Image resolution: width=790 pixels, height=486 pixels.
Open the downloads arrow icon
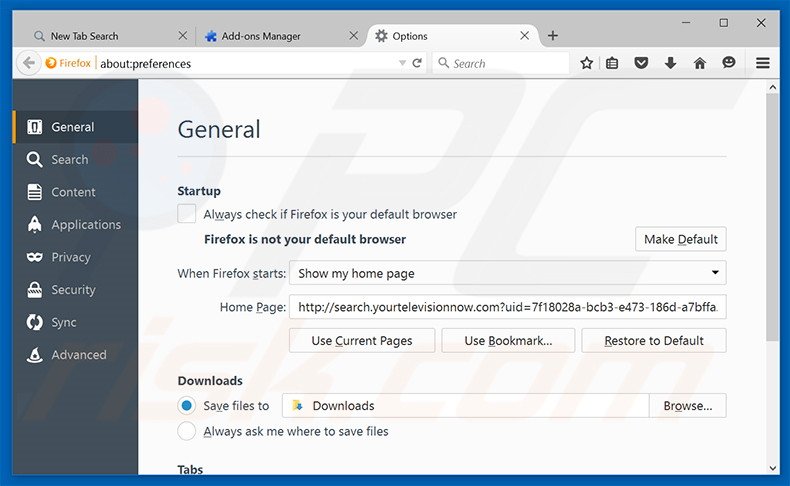click(x=670, y=63)
